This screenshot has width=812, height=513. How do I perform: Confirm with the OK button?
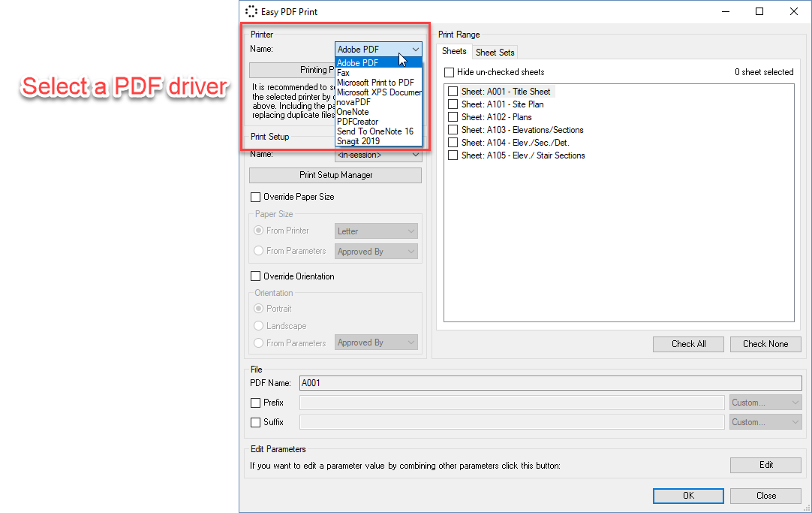coord(688,496)
